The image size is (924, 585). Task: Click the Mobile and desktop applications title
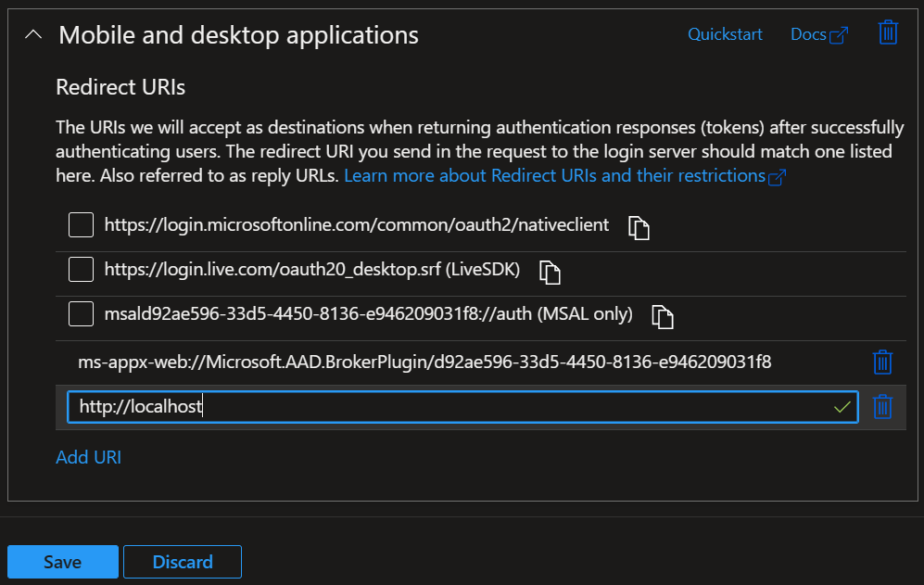coord(238,35)
